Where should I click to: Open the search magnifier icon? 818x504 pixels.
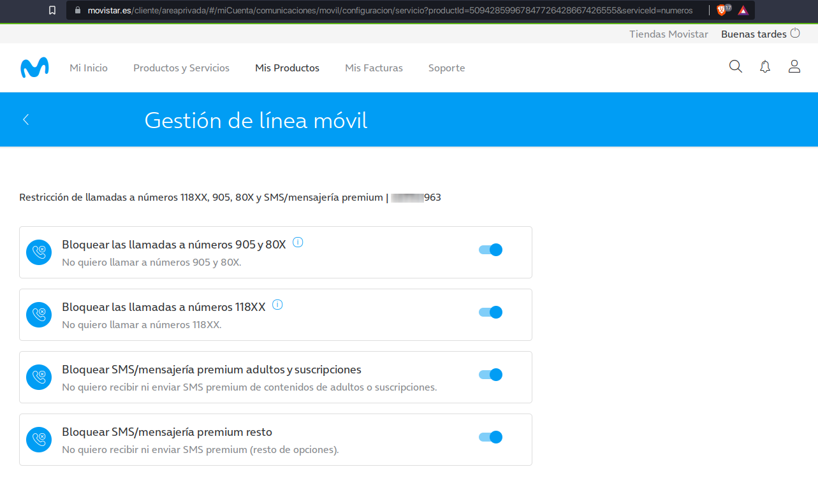(x=736, y=67)
